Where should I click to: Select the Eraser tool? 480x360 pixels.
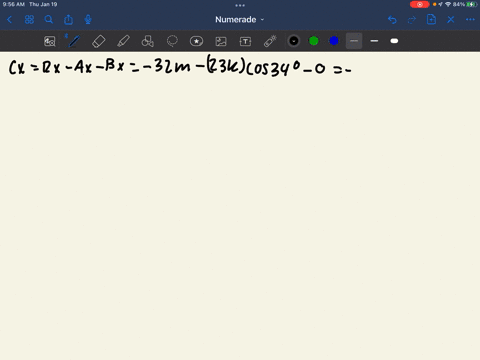98,41
